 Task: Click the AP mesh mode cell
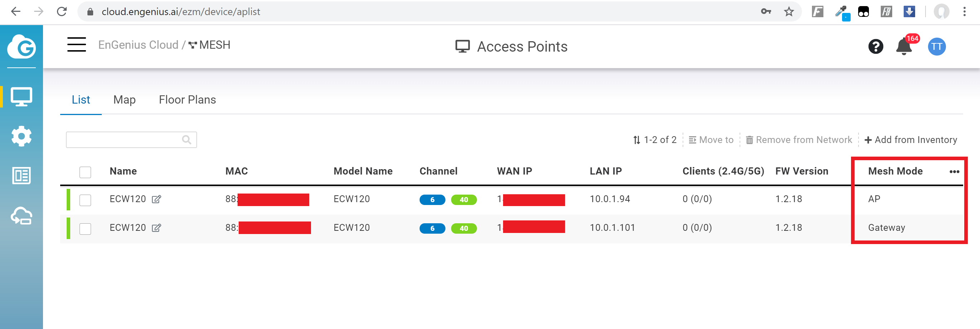click(874, 199)
